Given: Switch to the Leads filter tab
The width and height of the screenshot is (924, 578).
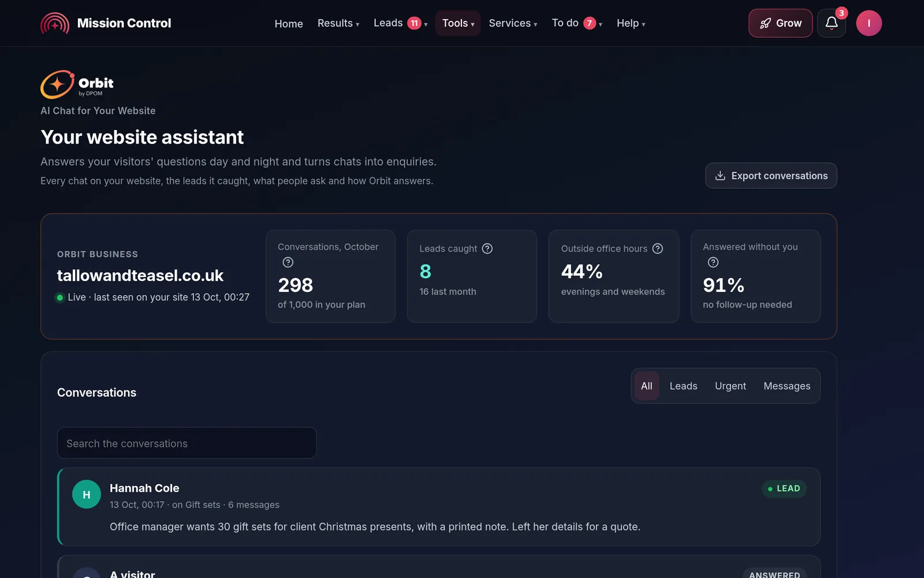Looking at the screenshot, I should click(x=683, y=386).
